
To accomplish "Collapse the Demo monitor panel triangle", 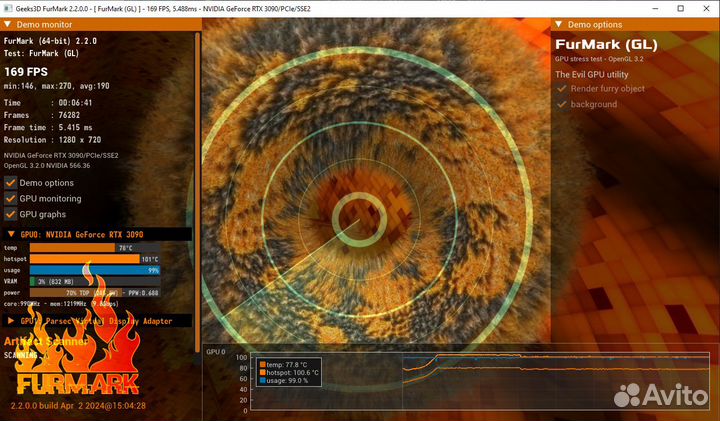I will click(x=8, y=24).
